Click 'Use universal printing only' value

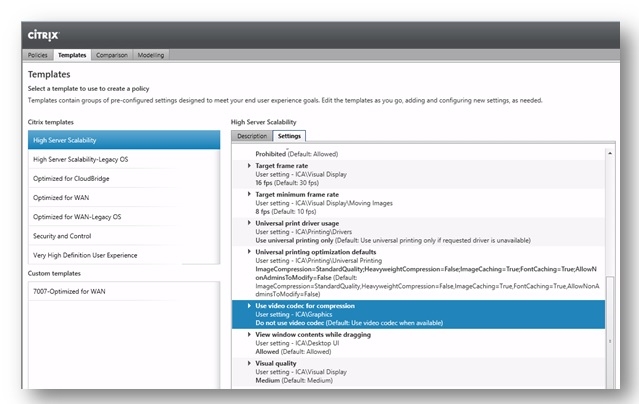click(294, 241)
